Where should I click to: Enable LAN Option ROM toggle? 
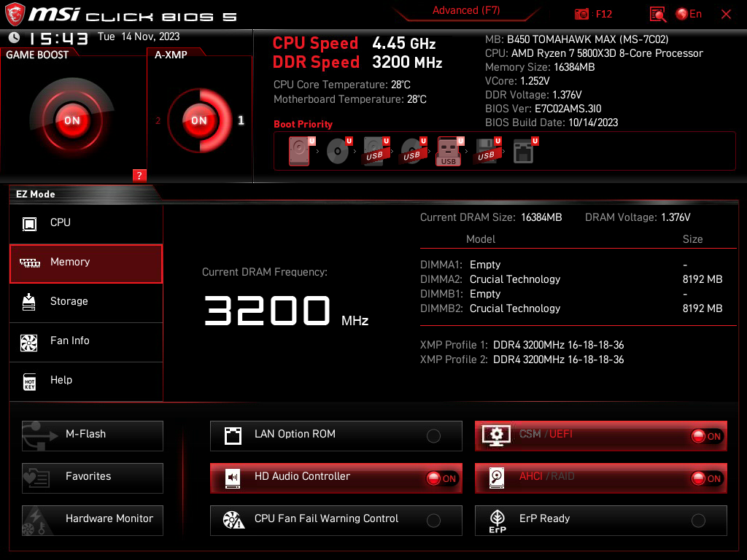(433, 436)
